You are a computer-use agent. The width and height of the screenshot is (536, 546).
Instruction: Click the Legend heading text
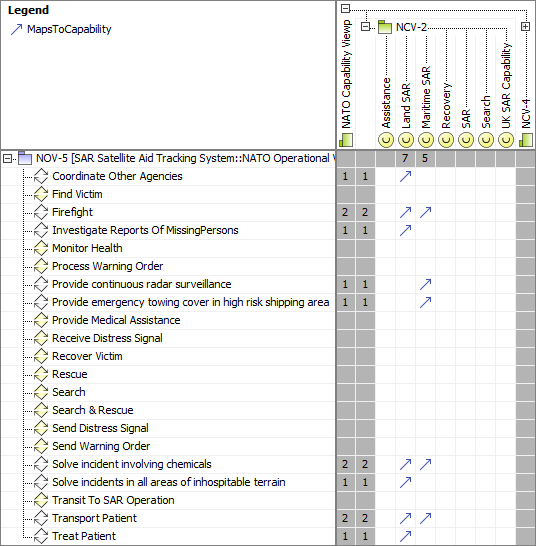(x=28, y=10)
